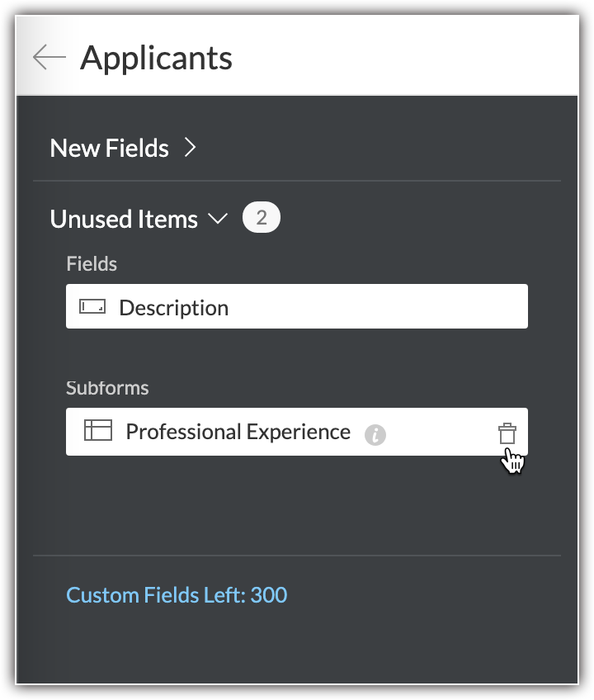Click the subform table icon

(x=98, y=430)
